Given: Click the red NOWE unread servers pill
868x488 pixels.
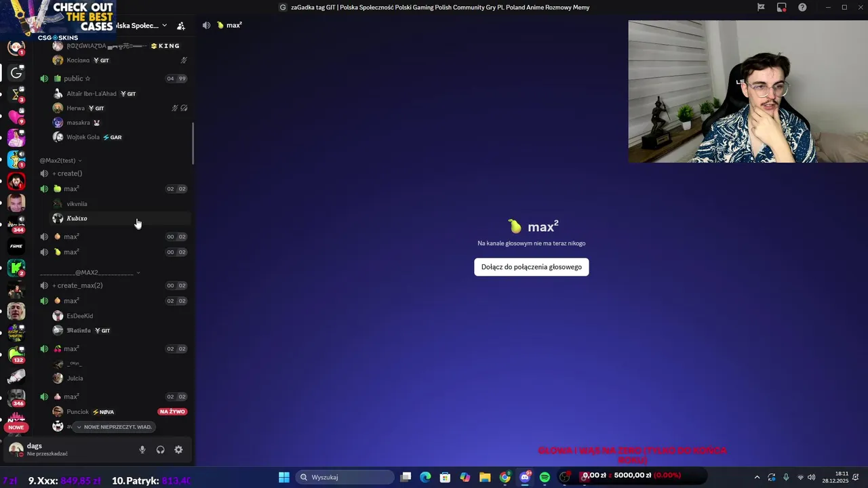Looking at the screenshot, I should pyautogui.click(x=16, y=428).
